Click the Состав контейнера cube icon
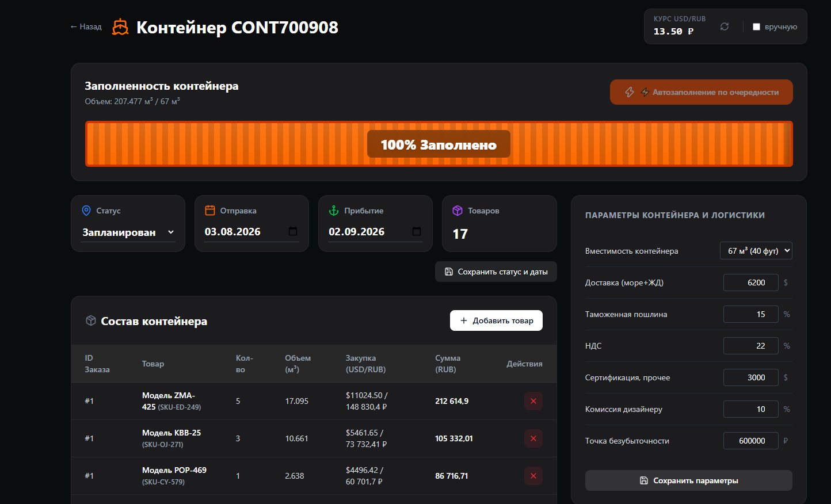This screenshot has height=504, width=831. click(x=90, y=320)
